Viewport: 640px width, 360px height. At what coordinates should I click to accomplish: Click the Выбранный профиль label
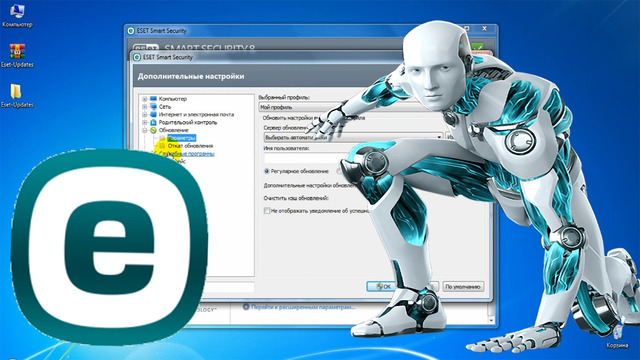point(284,98)
